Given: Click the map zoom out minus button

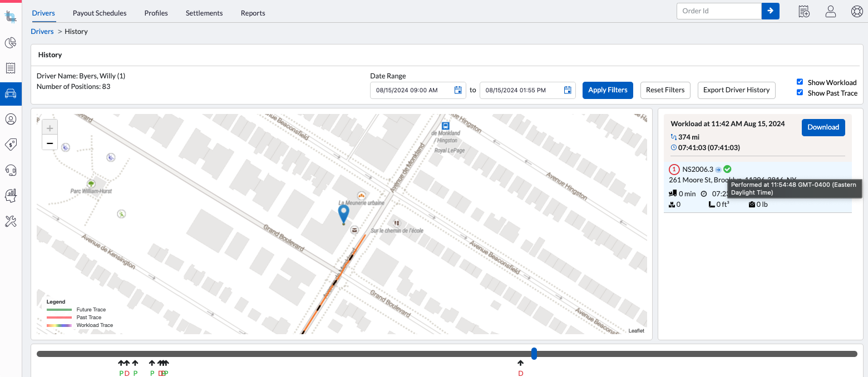Looking at the screenshot, I should coord(50,143).
